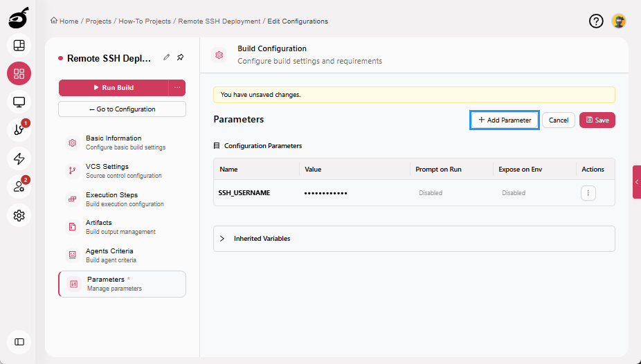Open the user avatar menu
Screen dimensions: 641x364
[619, 21]
